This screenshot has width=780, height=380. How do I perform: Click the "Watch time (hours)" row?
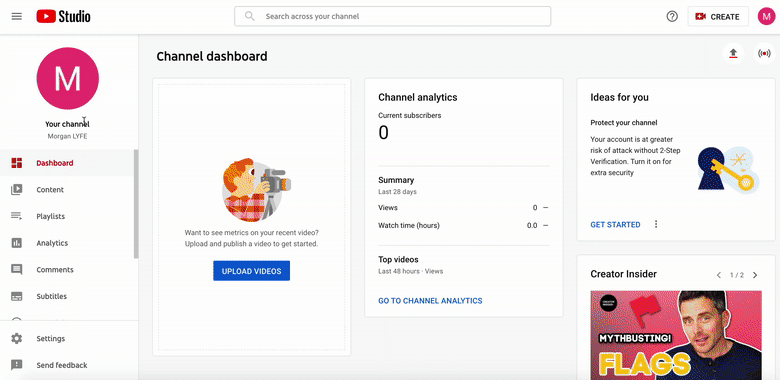463,225
